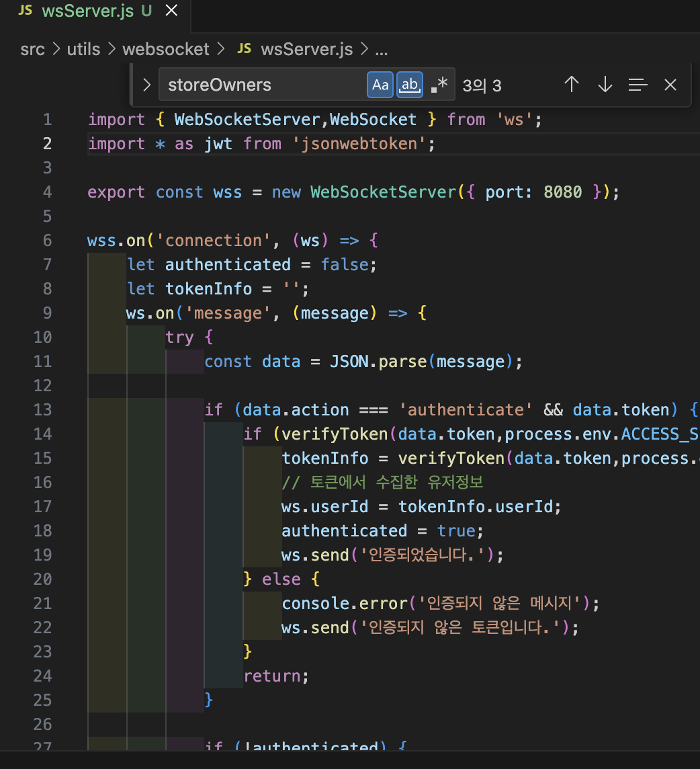
Task: Toggle Find in Selection icon
Action: point(638,85)
